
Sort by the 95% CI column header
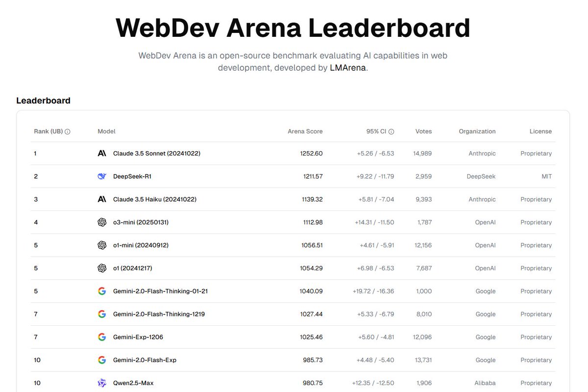click(x=376, y=131)
